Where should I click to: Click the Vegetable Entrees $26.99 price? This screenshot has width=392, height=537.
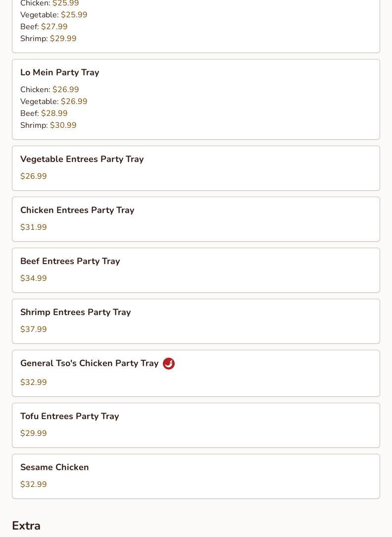[34, 176]
